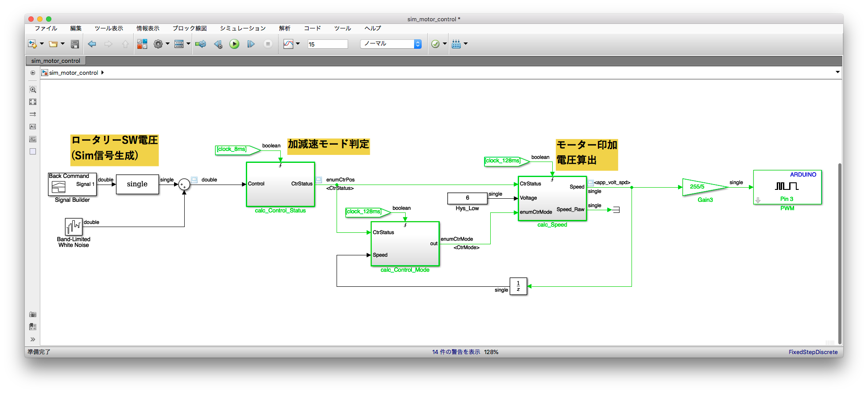
Task: Open the configuration gear dropdown arrow
Action: pos(167,44)
